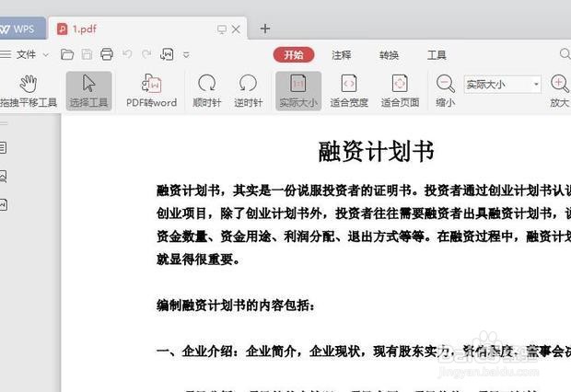Switch to the WPS home tab
571x392 pixels.
[22, 29]
